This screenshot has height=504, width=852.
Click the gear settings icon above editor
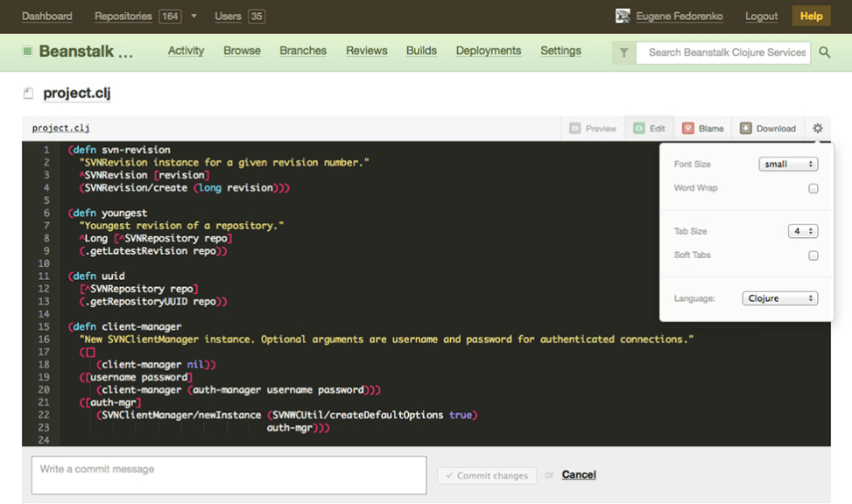817,129
